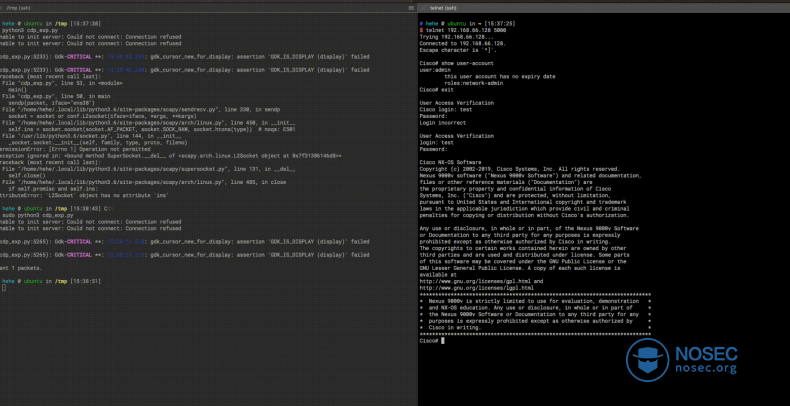
Task: Click the 'ent 1 packets.' output line
Action: (x=21, y=268)
